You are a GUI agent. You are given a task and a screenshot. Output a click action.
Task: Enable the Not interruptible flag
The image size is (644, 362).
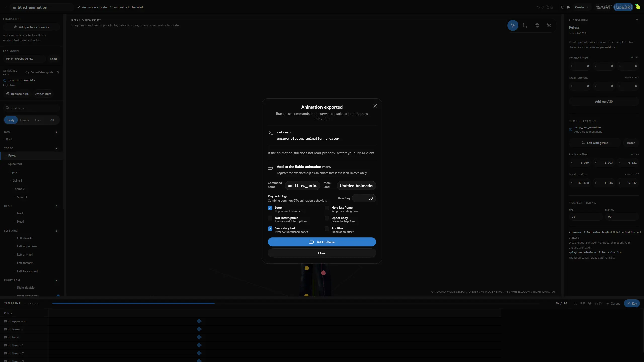pos(270,218)
